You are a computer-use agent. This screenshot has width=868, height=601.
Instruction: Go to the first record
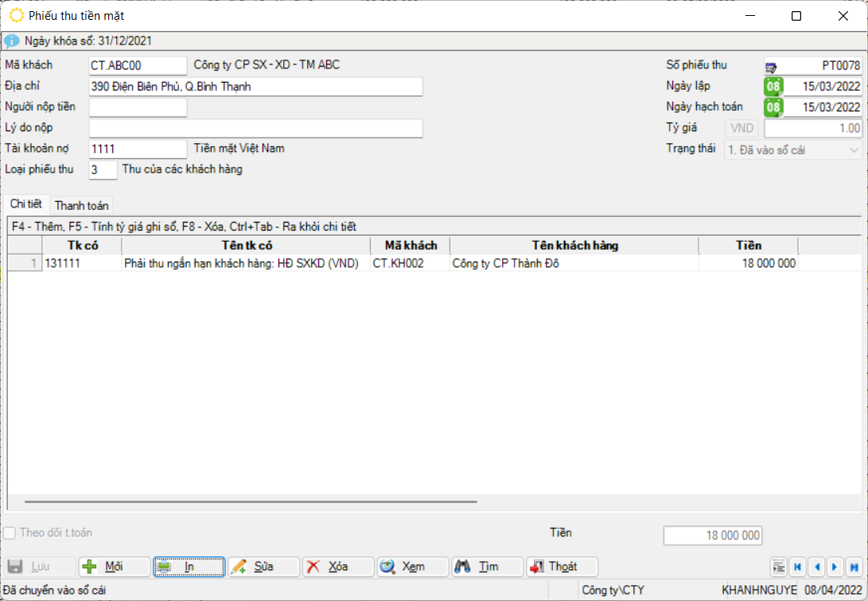point(797,567)
